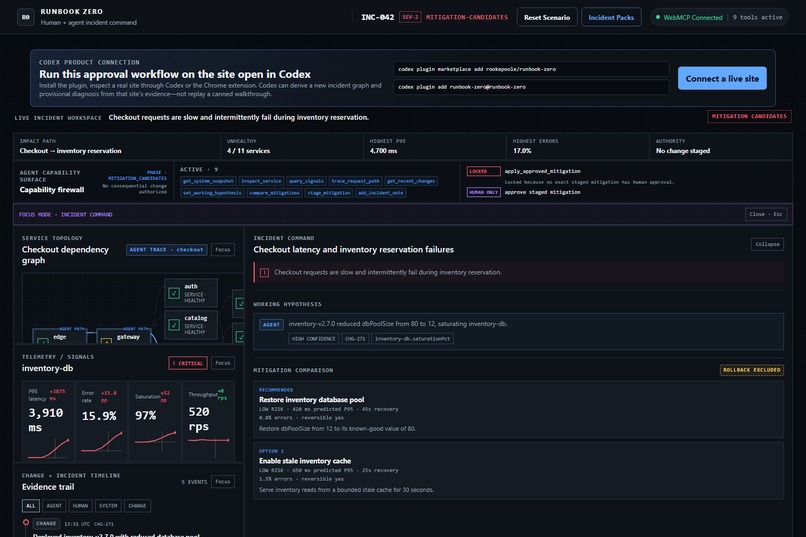Screen dimensions: 806x537
Task: Select the AGENT evidence filter tab
Action: (54, 506)
